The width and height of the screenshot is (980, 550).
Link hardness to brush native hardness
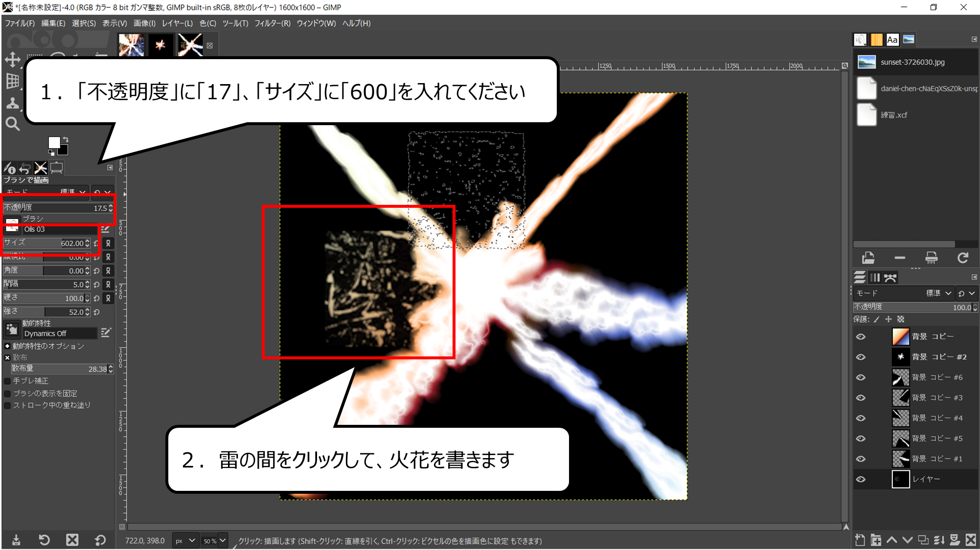(x=108, y=298)
